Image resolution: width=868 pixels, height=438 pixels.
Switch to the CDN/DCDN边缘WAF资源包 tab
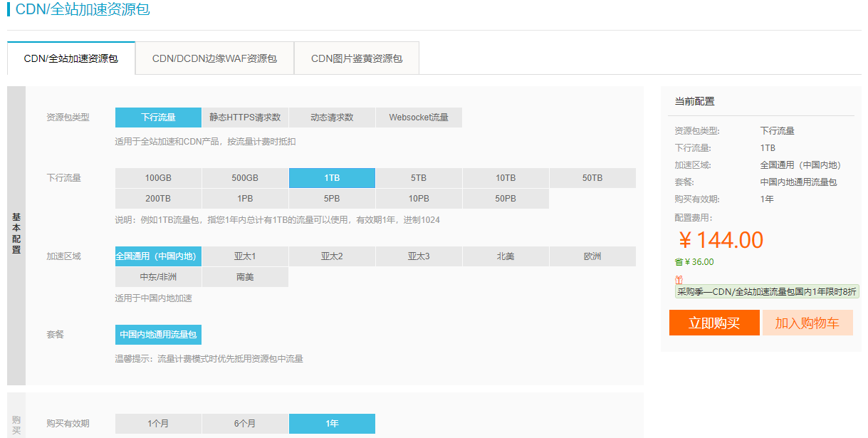[x=214, y=58]
